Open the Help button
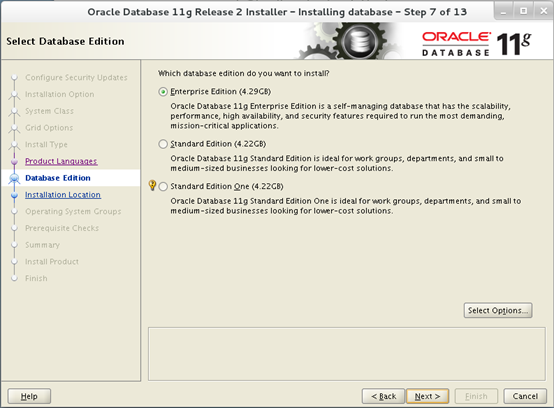554x408 pixels. coord(29,396)
